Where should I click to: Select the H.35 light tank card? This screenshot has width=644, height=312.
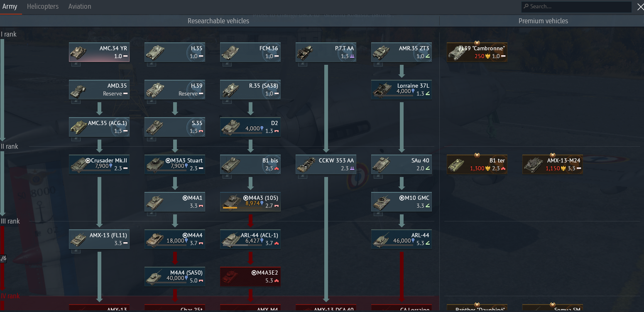click(x=175, y=52)
